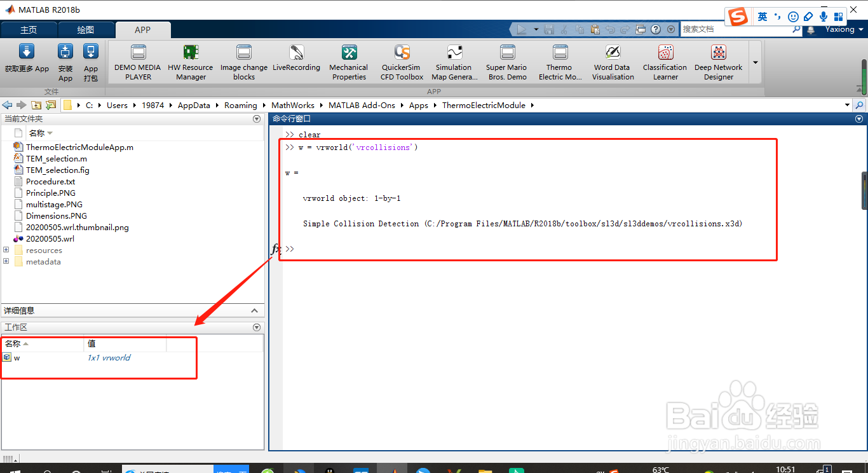The height and width of the screenshot is (473, 868).
Task: Select Procedure.txt file
Action: (50, 181)
